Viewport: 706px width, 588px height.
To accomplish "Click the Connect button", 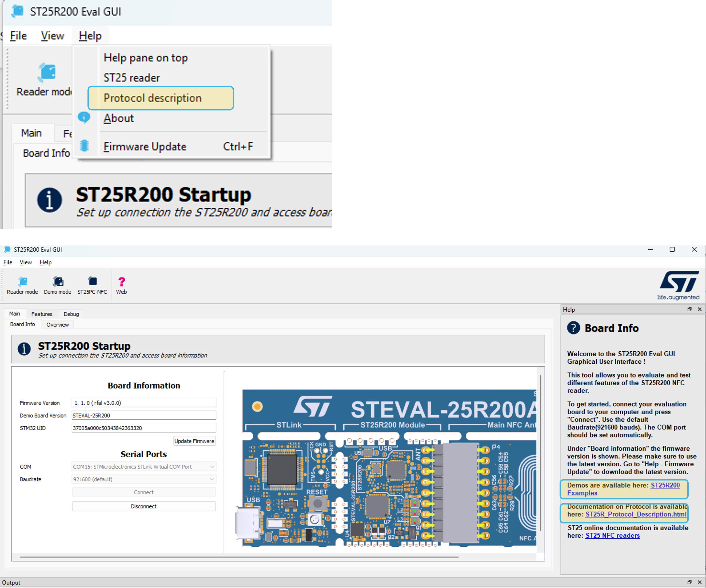I will tap(143, 492).
